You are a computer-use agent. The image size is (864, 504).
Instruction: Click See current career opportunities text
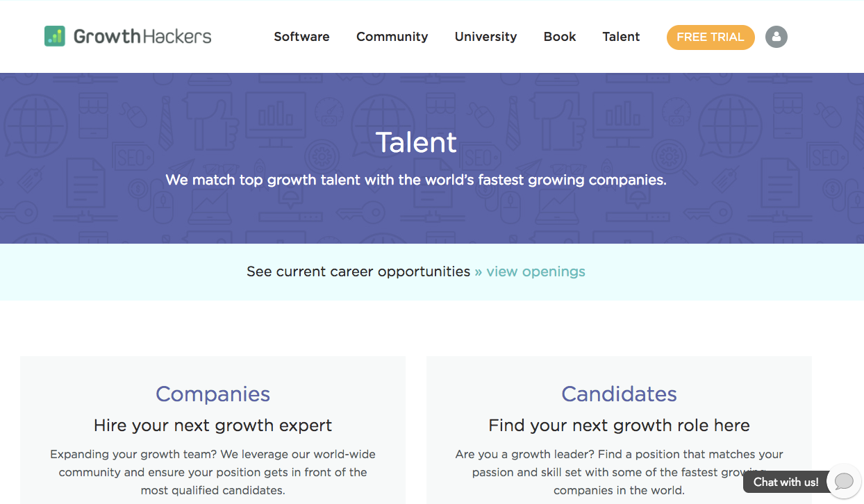(x=358, y=271)
